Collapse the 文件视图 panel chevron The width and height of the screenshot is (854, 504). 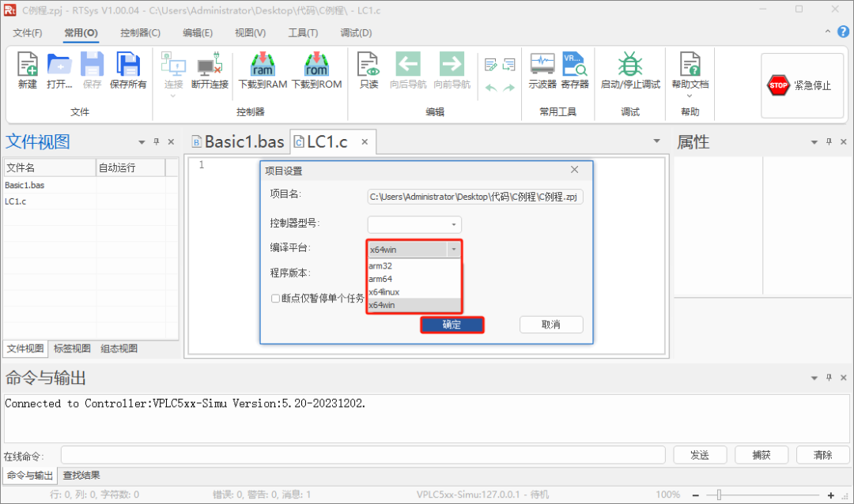pyautogui.click(x=142, y=141)
